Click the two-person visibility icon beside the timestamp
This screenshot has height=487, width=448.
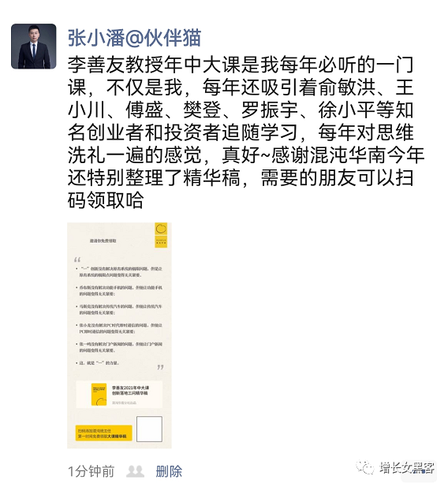click(x=135, y=471)
